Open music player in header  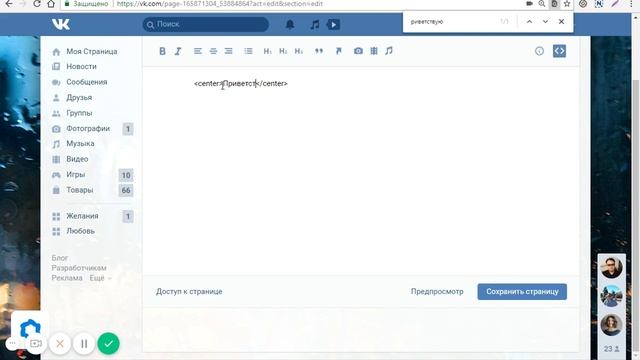[315, 24]
